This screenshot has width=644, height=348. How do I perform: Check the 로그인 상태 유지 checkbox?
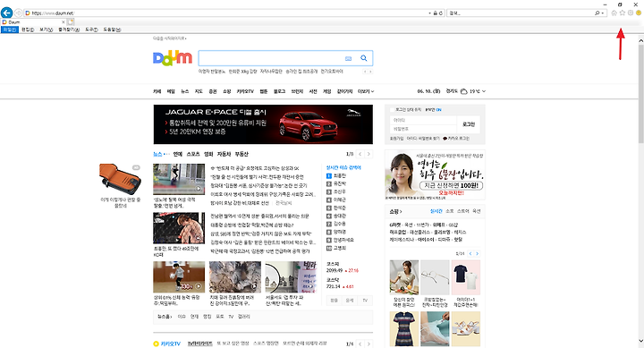[392, 110]
